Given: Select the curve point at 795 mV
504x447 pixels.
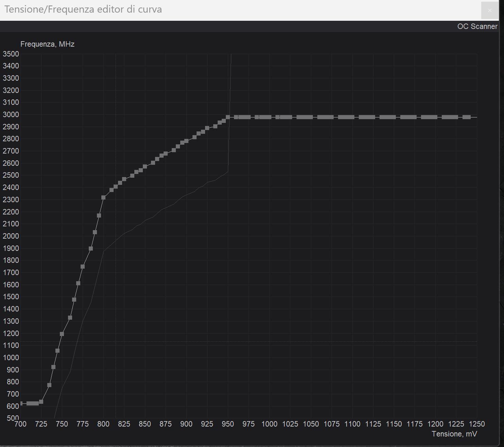Looking at the screenshot, I should (99, 215).
